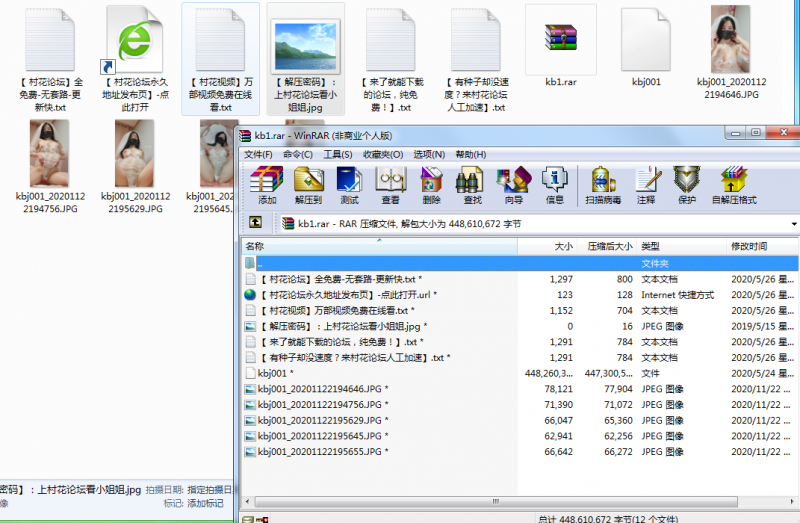Screen dimensions: 800x523
Task: Click the 自解压格式 (SFX) toolbar icon
Action: click(x=734, y=186)
